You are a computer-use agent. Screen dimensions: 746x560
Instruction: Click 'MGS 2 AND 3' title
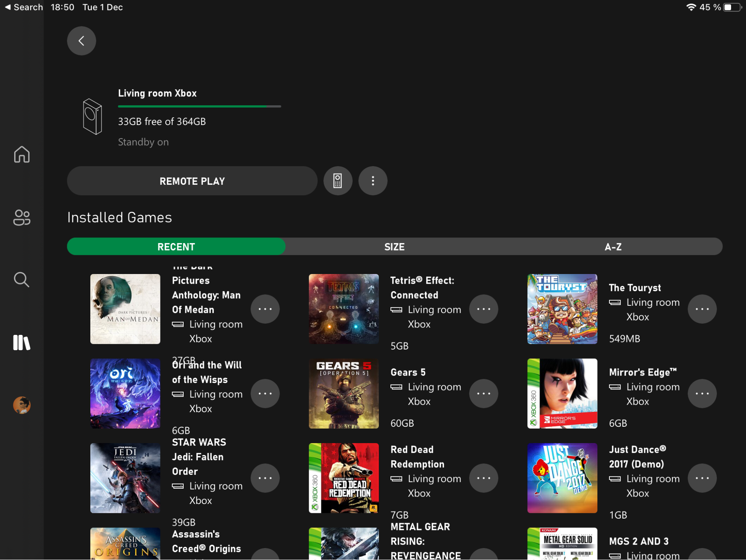point(639,541)
